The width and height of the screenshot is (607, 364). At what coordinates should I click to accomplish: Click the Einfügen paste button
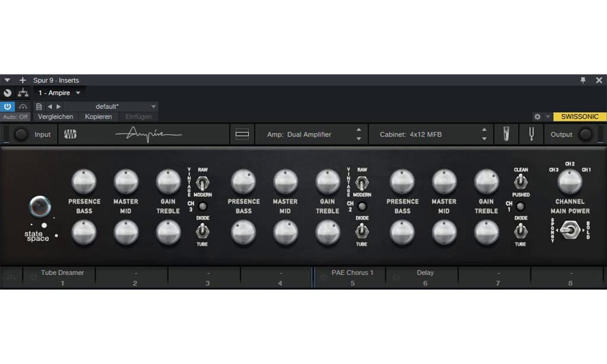[138, 116]
